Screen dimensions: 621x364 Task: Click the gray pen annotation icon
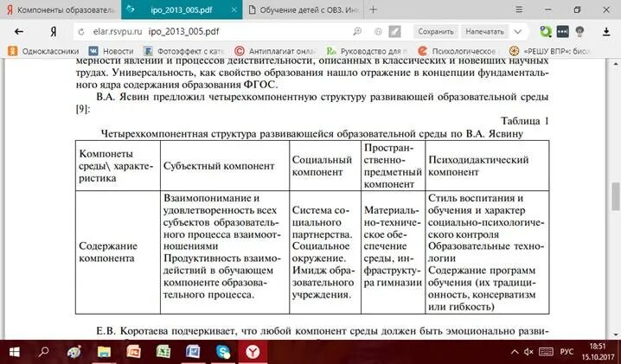pyautogui.click(x=394, y=32)
